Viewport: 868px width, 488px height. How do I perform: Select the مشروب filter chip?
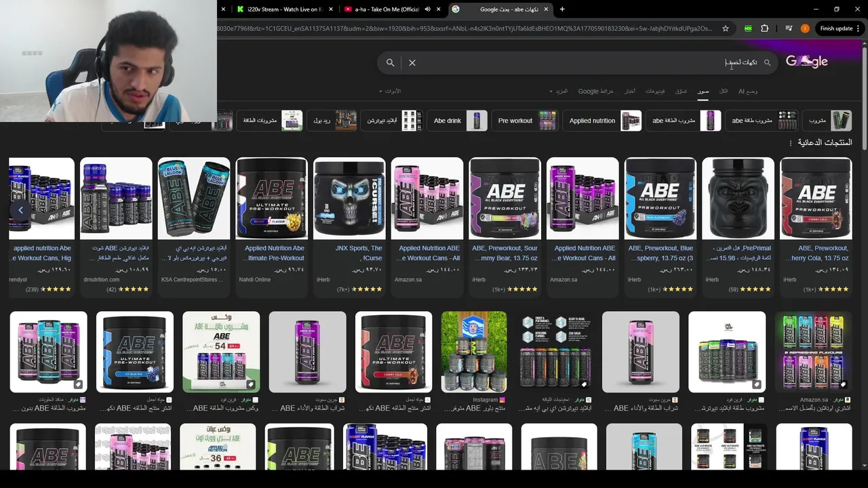click(x=827, y=121)
